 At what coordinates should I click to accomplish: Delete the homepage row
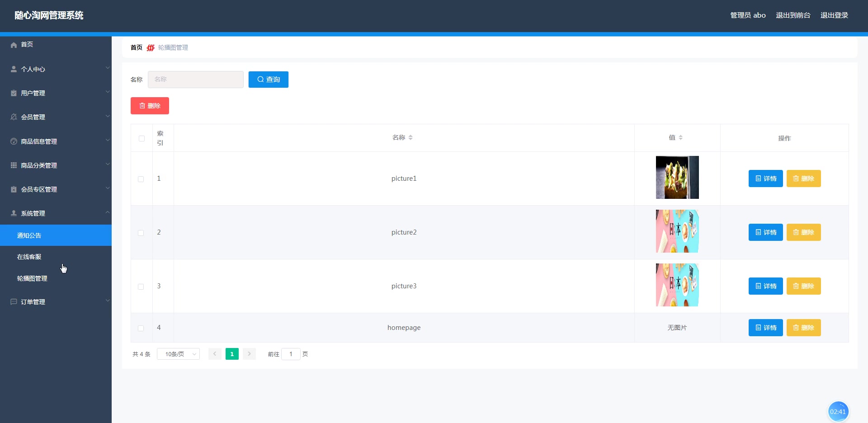coord(804,328)
